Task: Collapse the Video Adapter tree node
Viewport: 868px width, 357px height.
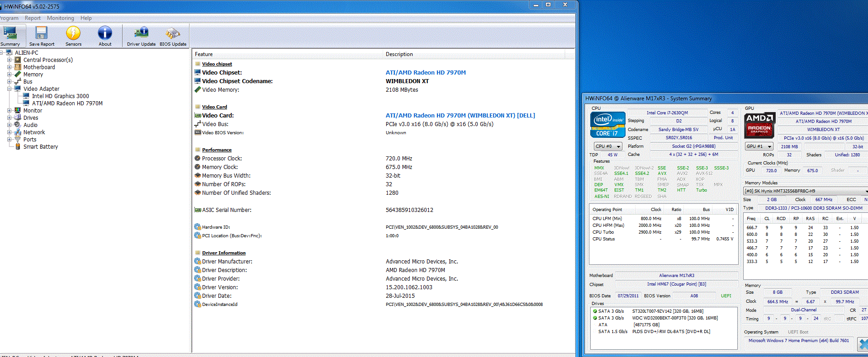Action: 9,89
